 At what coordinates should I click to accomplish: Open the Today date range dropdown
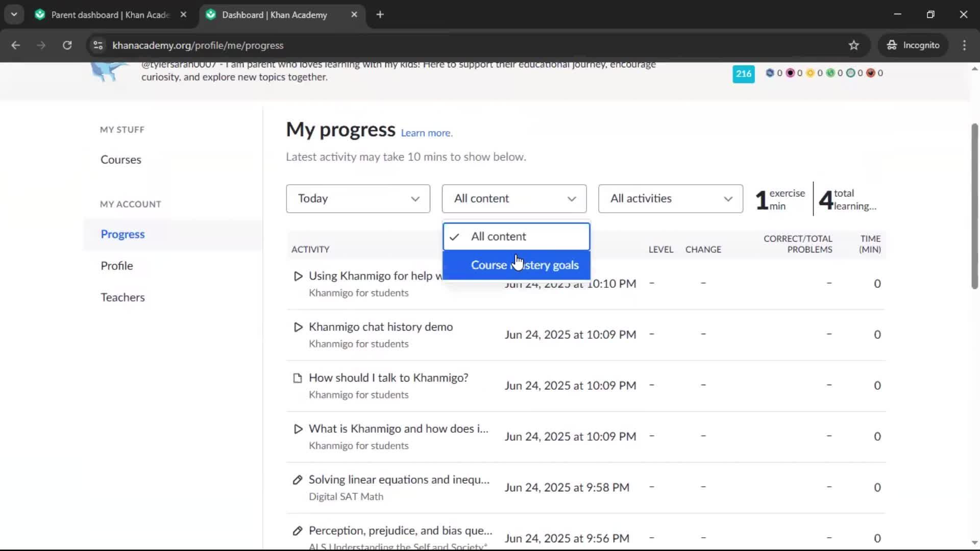point(358,198)
